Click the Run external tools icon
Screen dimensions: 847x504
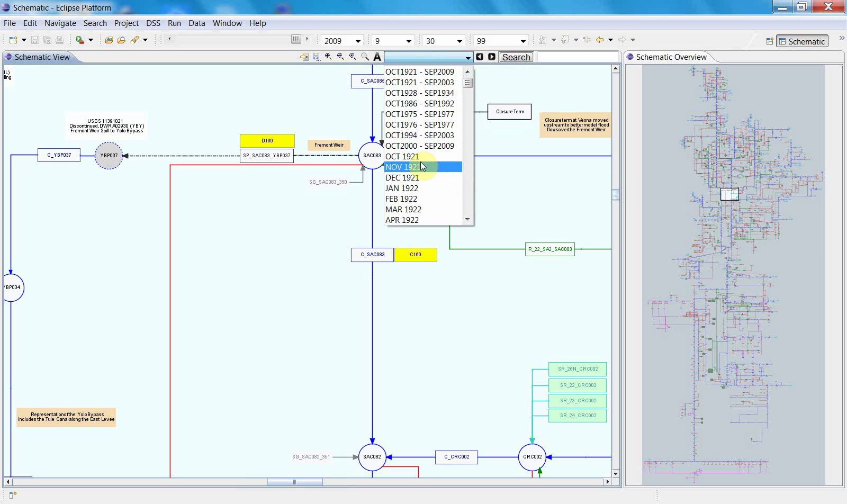[80, 40]
